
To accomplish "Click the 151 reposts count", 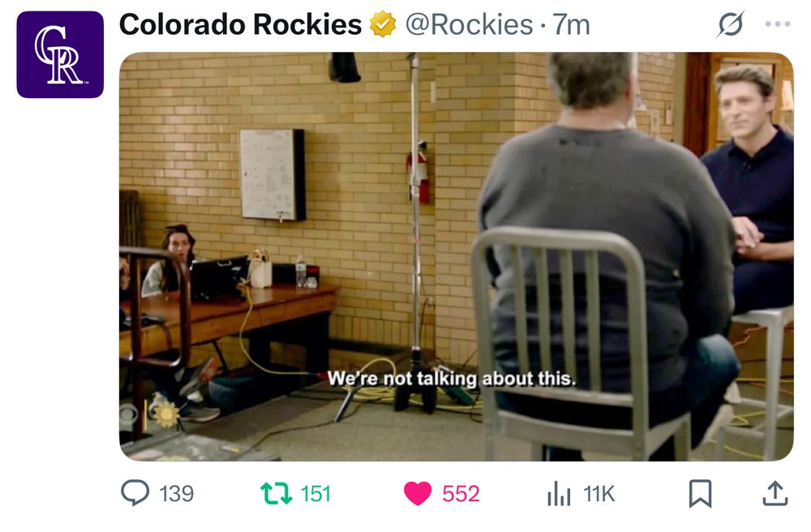I will click(x=315, y=494).
